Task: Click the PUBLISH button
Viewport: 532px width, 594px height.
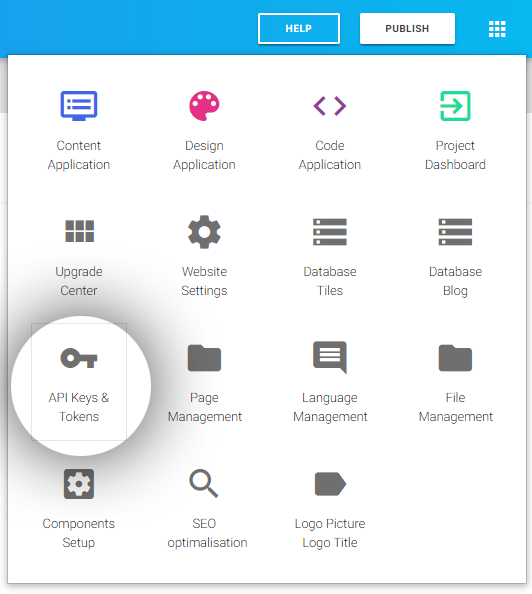Action: tap(407, 28)
